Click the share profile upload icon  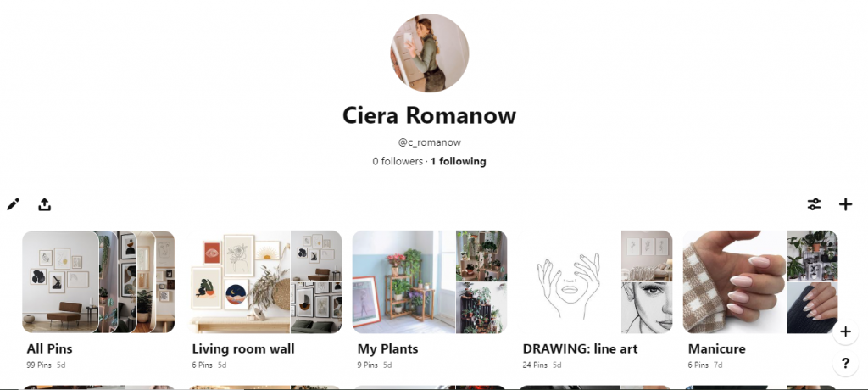(45, 204)
